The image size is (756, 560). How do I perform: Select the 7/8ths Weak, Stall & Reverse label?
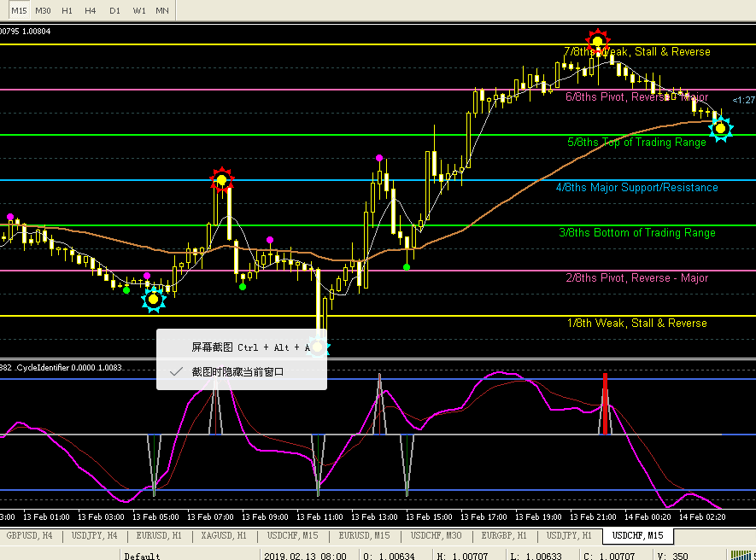637,51
